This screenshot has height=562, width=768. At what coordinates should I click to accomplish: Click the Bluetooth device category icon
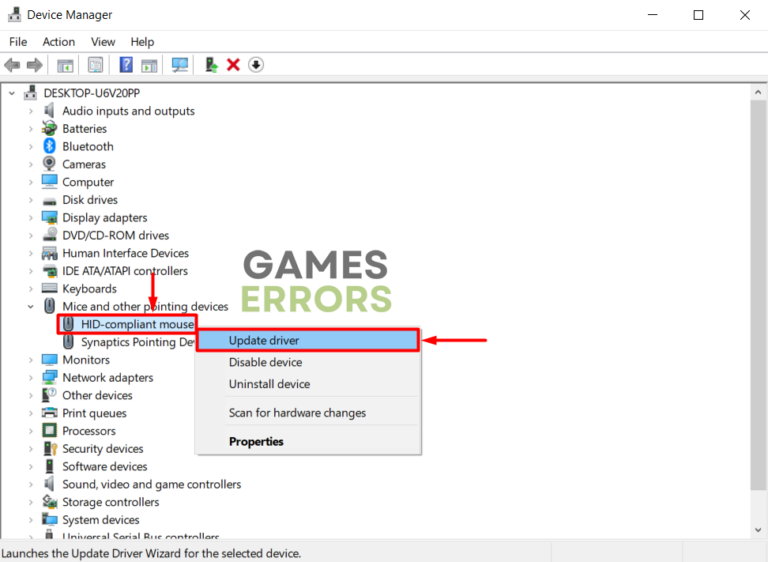[x=49, y=146]
